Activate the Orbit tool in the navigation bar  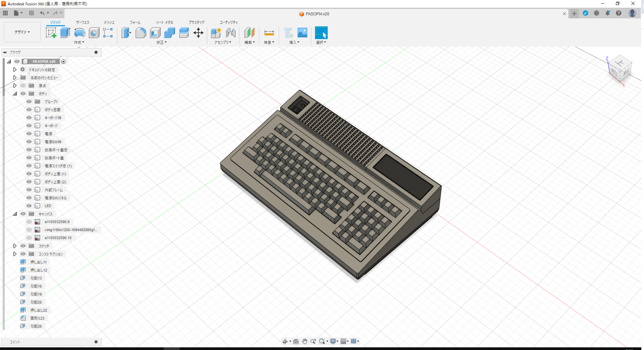pos(285,341)
